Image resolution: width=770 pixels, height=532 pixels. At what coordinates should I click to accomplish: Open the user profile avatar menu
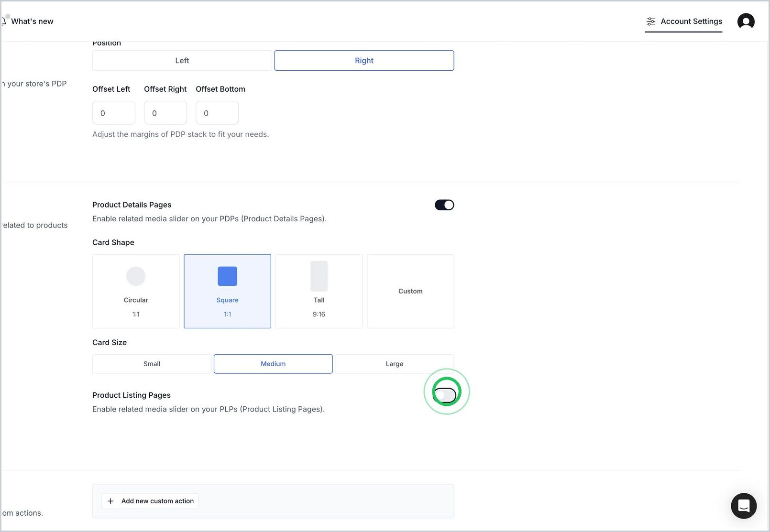(x=746, y=22)
